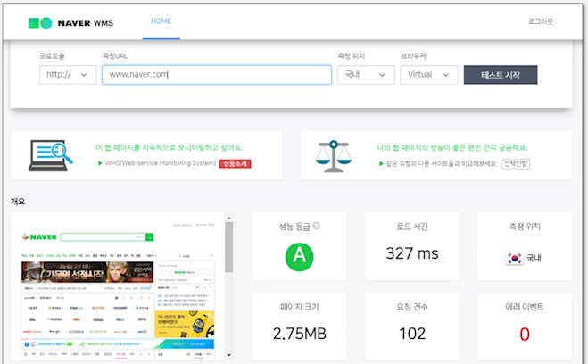The width and height of the screenshot is (588, 364).
Task: Click the Naver page screenshot preview
Action: [118, 286]
